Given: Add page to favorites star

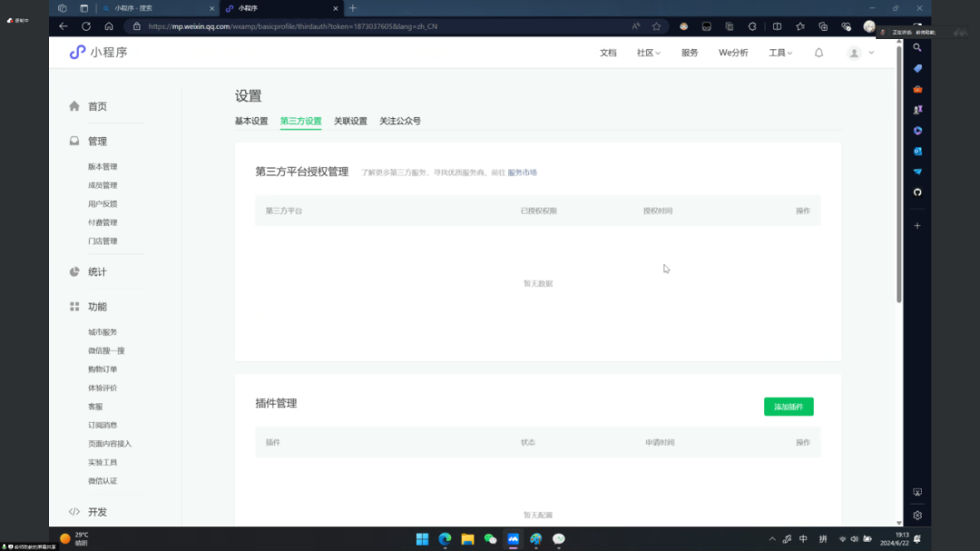Looking at the screenshot, I should (x=656, y=26).
